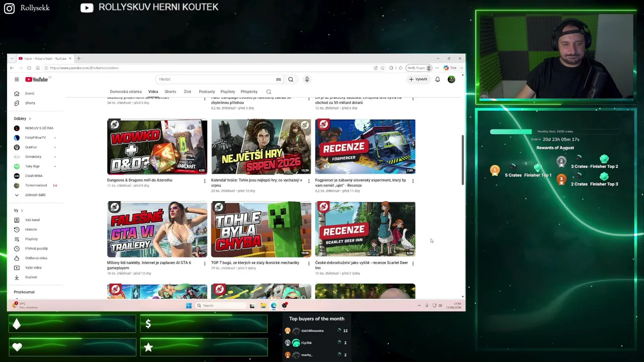Open the Domů sidebar item

30,94
